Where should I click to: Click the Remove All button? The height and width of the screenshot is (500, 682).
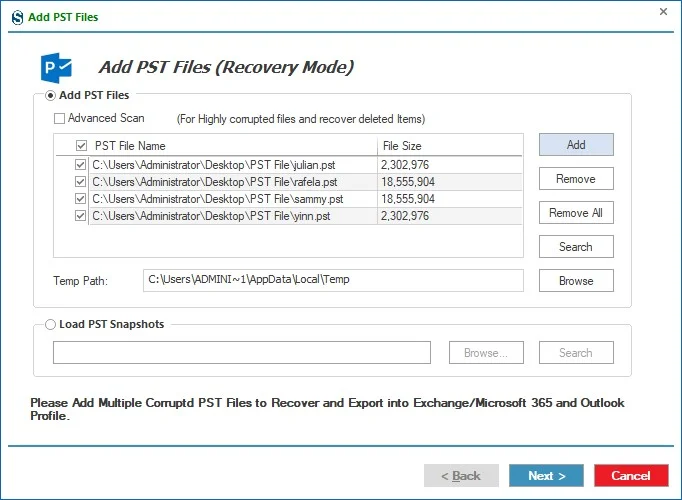click(x=576, y=213)
